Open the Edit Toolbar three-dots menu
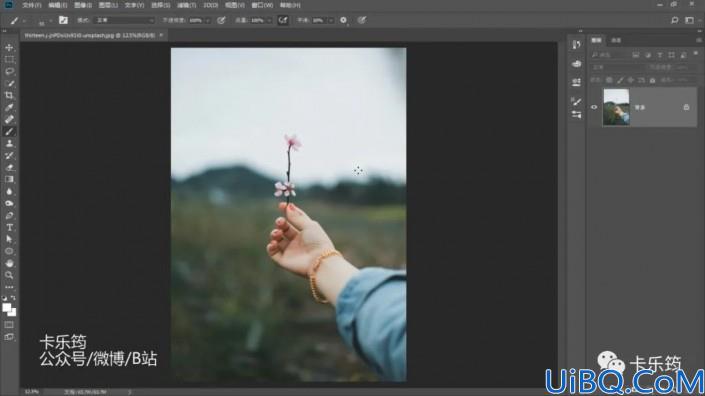 pos(9,287)
